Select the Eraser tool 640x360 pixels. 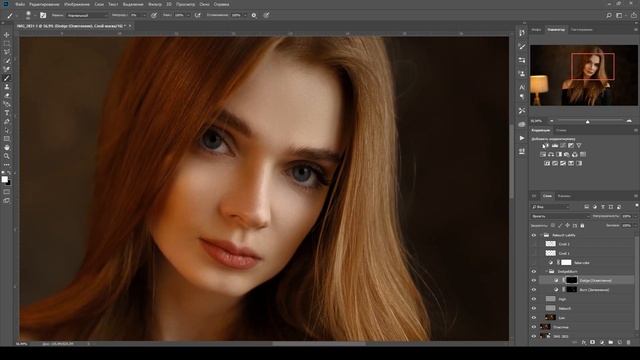coord(7,96)
